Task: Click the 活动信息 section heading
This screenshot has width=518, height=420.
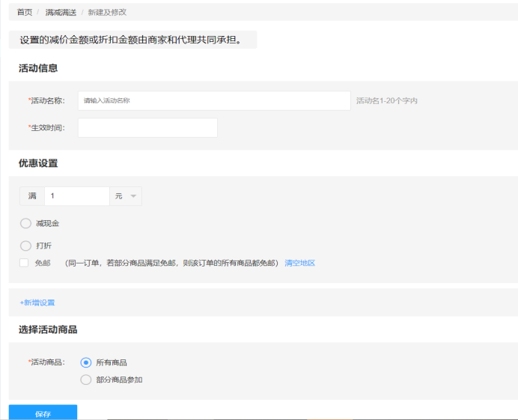Action: point(38,68)
